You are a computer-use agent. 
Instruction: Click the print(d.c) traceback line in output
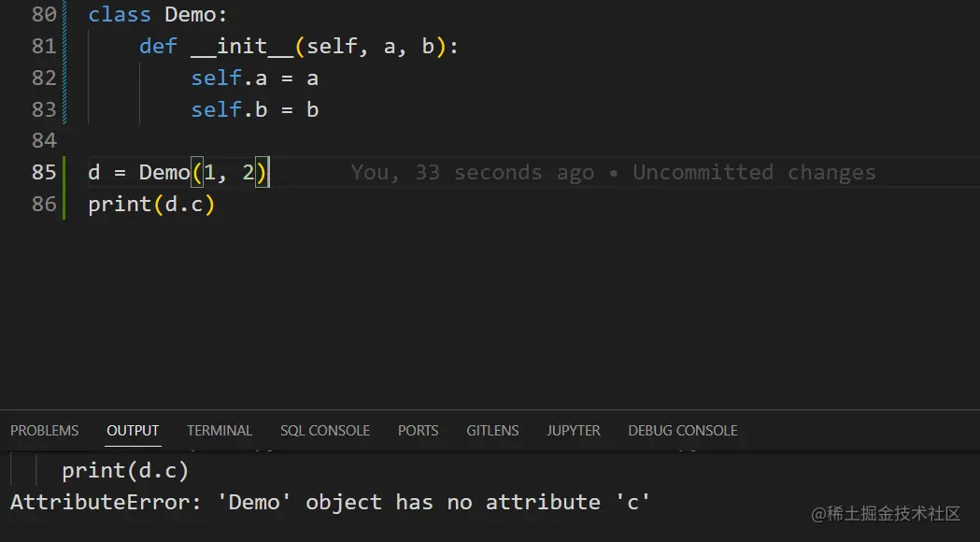(x=125, y=471)
